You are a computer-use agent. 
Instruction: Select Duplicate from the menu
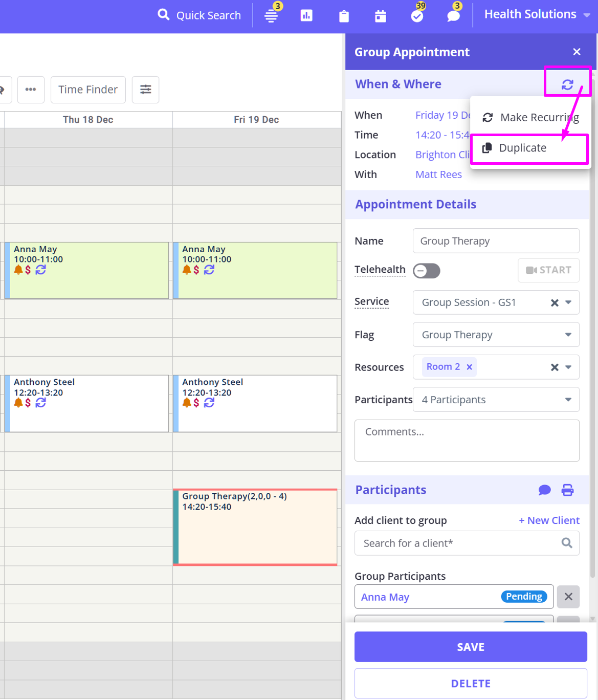522,148
